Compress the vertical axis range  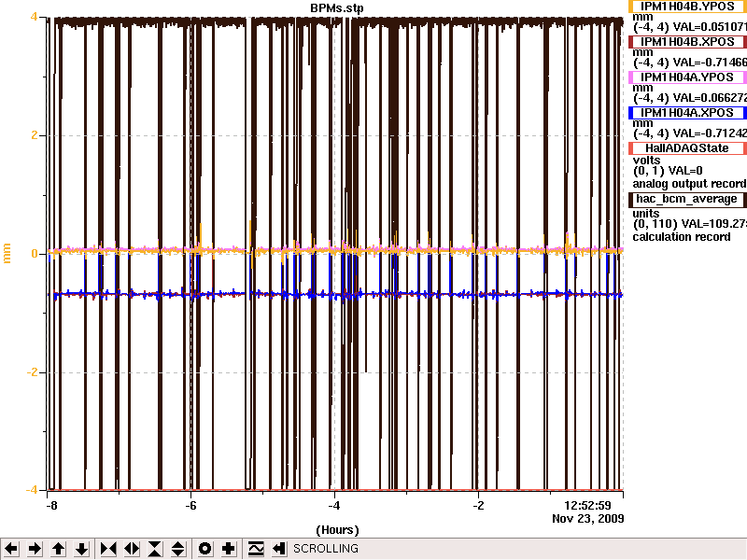click(x=155, y=549)
